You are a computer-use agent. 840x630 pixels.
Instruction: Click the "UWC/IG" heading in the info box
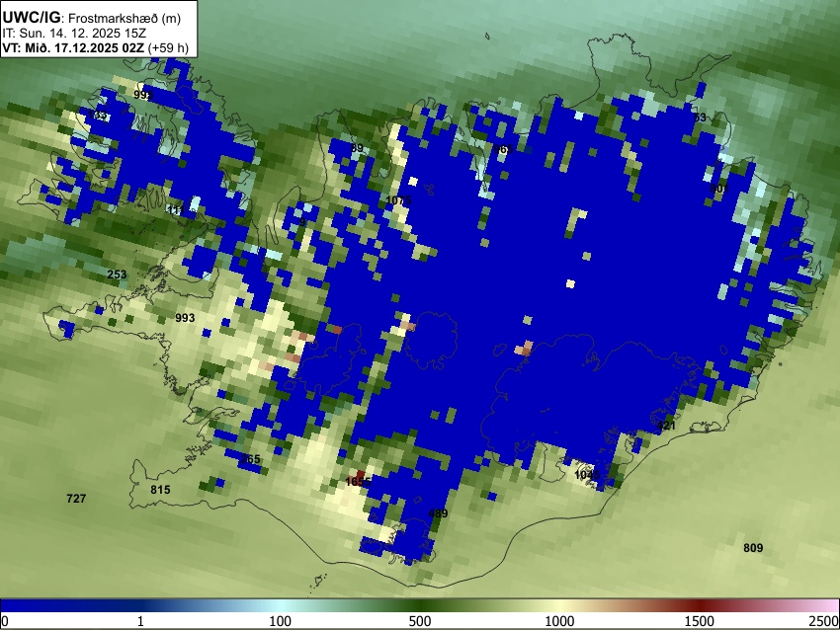click(x=31, y=17)
